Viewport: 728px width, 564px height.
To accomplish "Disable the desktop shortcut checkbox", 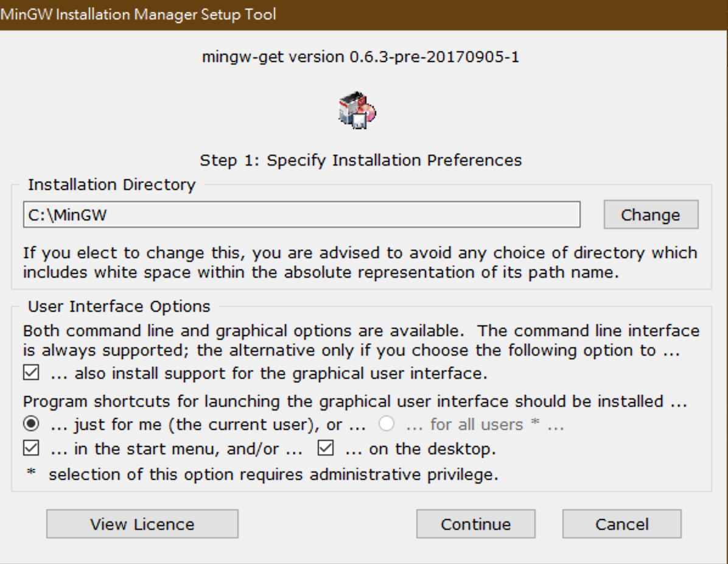I will 326,449.
